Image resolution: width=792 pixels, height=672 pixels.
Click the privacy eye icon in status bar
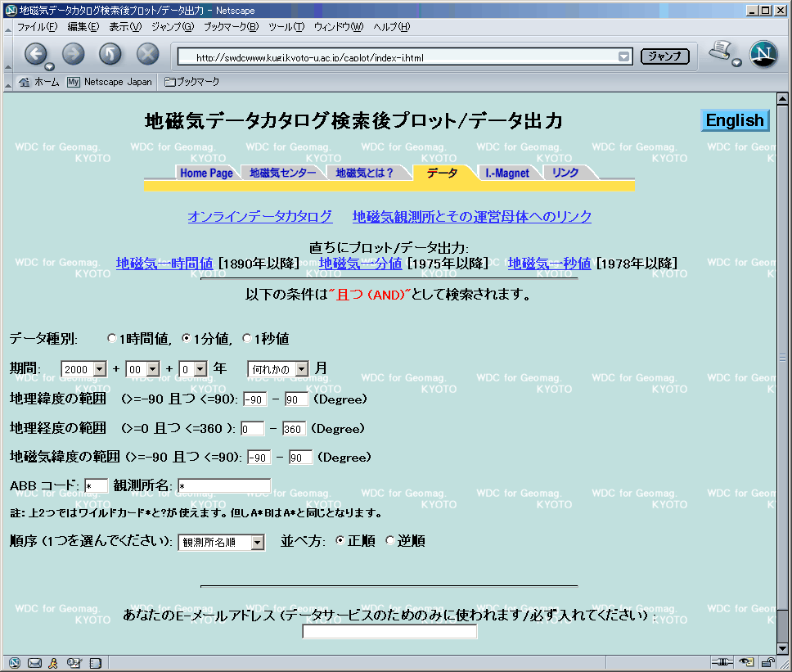pyautogui.click(x=746, y=662)
